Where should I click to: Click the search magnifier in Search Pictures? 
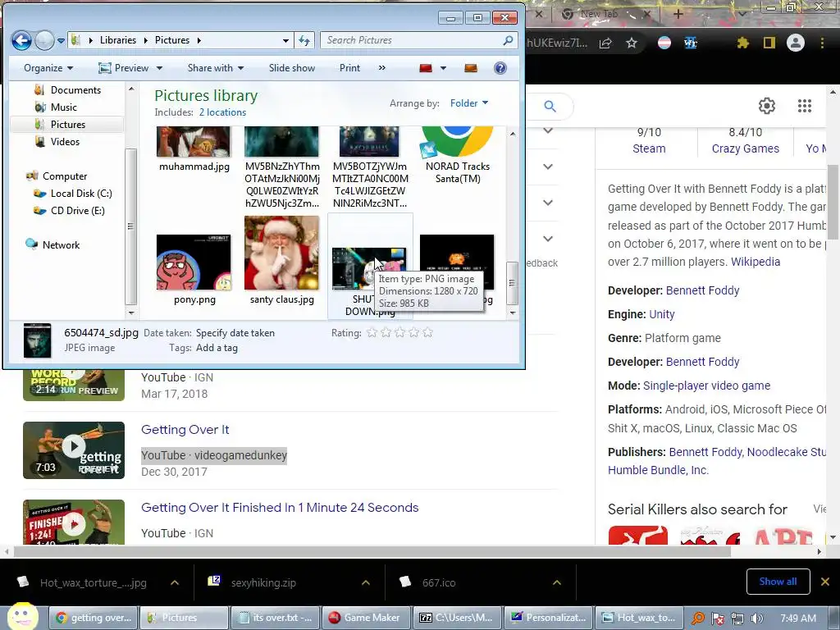(508, 40)
